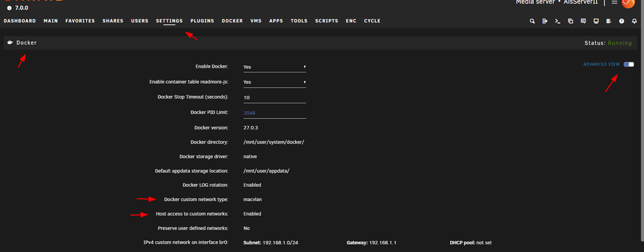Click the custom network type value macvlan
Image resolution: width=644 pixels, height=252 pixels.
[x=252, y=199]
